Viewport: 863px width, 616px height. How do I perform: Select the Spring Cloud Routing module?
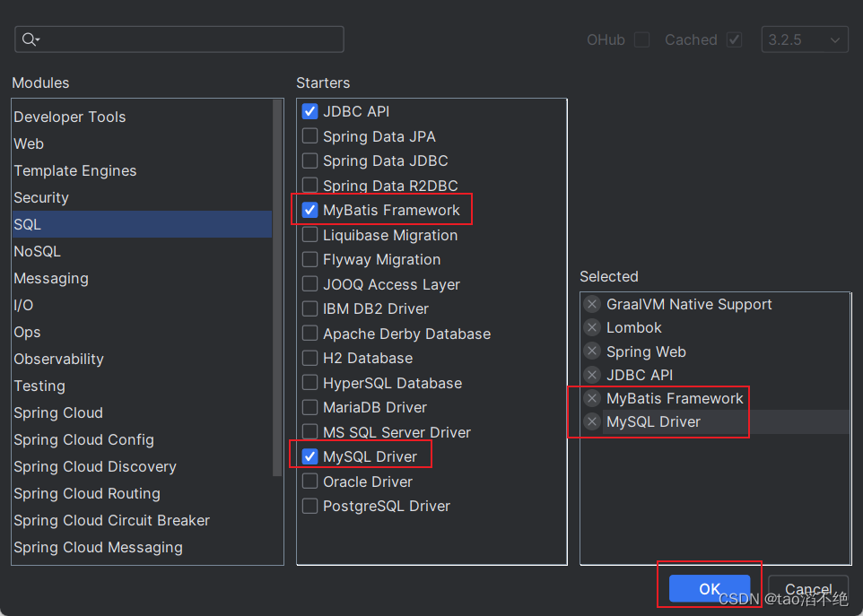coord(142,494)
